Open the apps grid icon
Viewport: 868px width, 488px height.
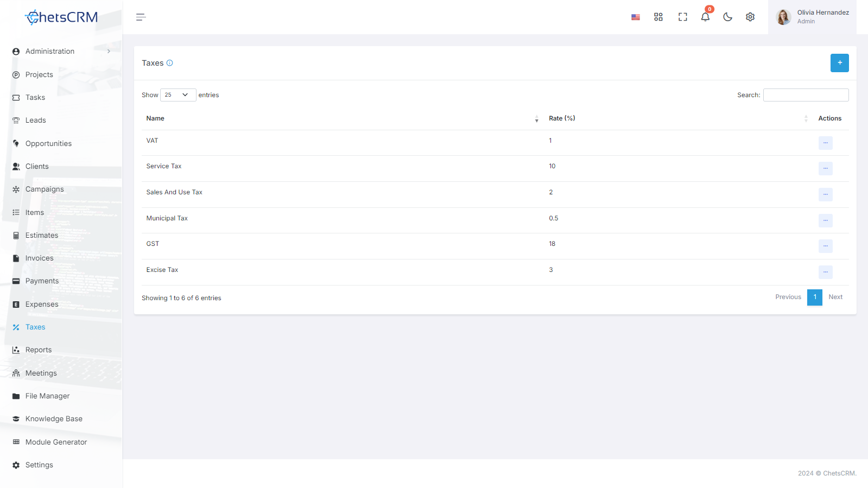[658, 17]
